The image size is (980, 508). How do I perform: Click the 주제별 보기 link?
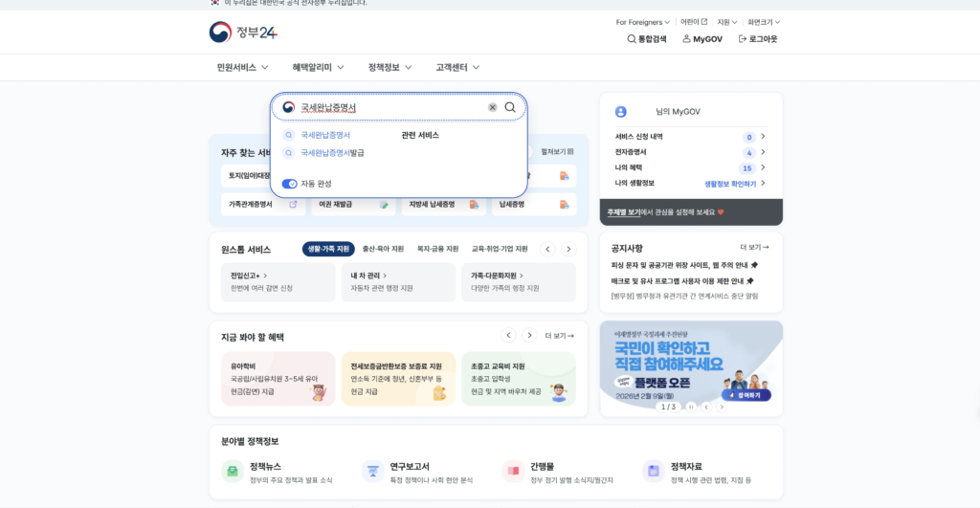623,212
